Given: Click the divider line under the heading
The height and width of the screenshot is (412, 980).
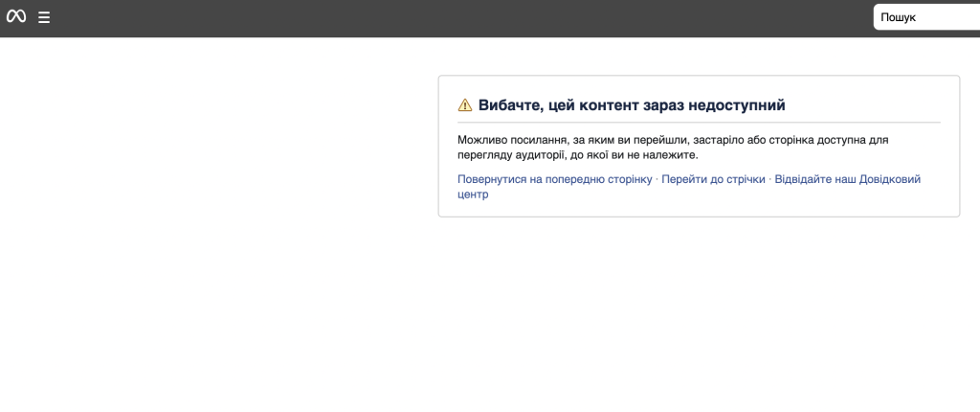Looking at the screenshot, I should [x=699, y=123].
